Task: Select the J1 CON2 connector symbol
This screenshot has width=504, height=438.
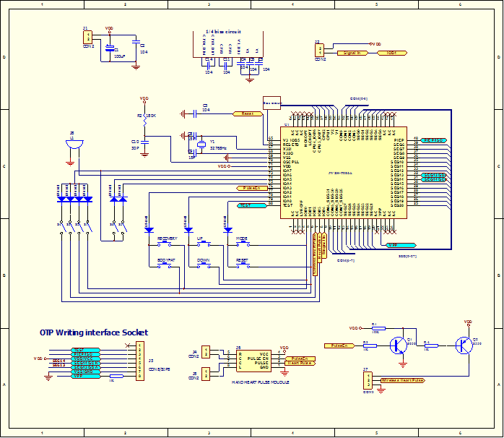Action: pyautogui.click(x=88, y=37)
